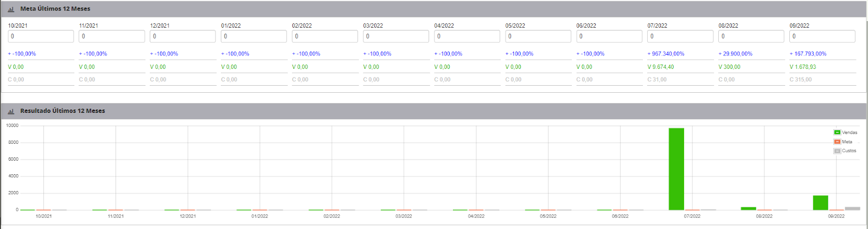Click the chart icon beside Meta Últimos 12 Meses
This screenshot has height=229, width=868.
pos(11,9)
